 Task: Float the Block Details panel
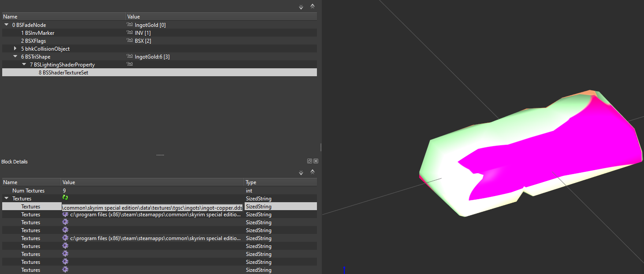(310, 161)
